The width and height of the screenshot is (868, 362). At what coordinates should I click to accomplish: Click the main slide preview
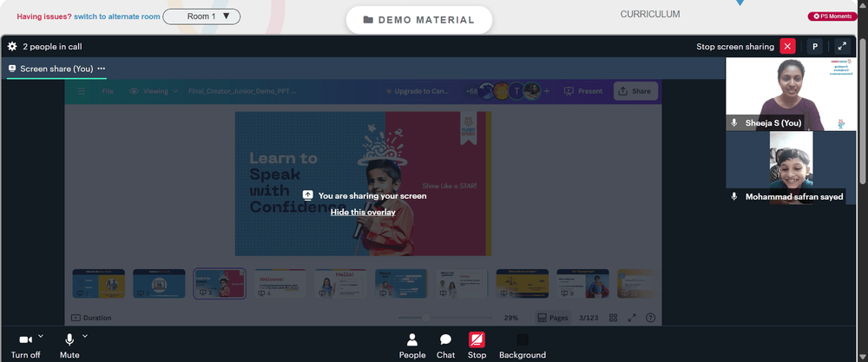click(x=363, y=184)
